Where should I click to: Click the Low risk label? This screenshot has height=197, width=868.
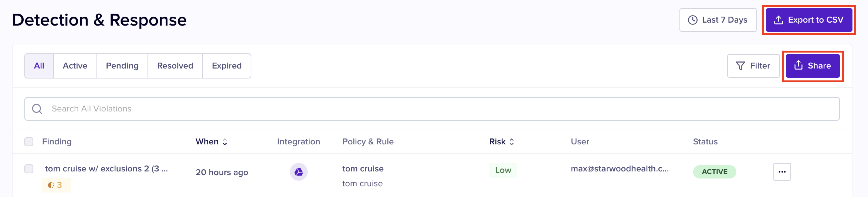[x=503, y=170]
